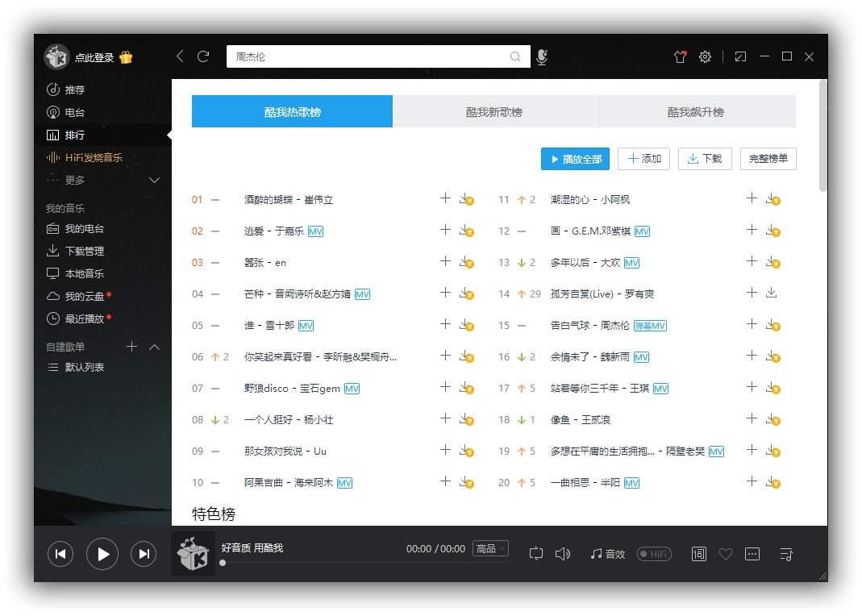Open 排行 in sidebar
Screen dimensions: 862x616
[x=102, y=135]
